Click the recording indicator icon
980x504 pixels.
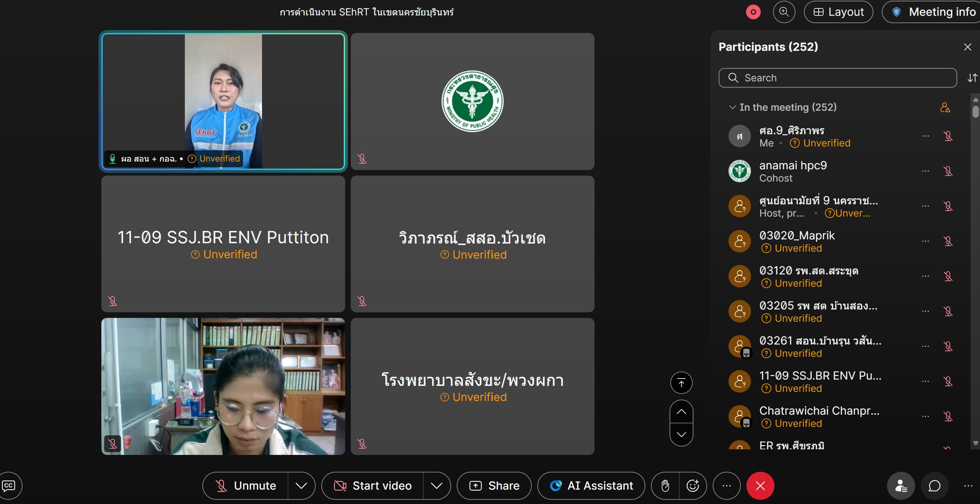pos(753,12)
